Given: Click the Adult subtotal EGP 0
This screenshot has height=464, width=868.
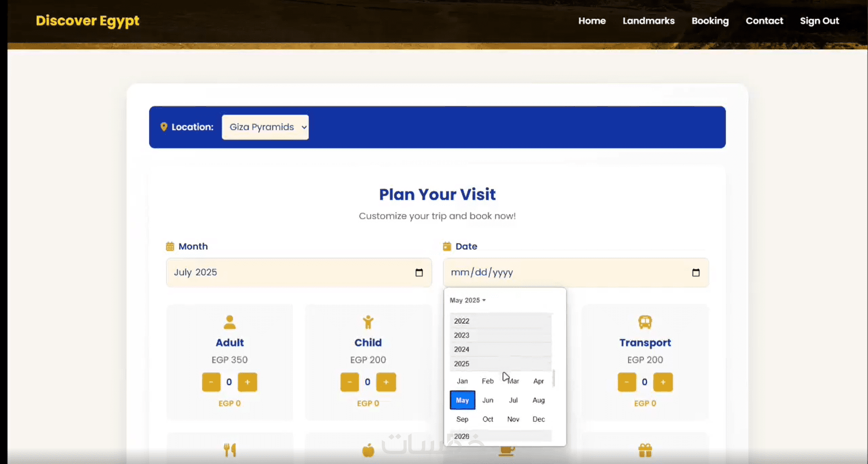Looking at the screenshot, I should 230,403.
